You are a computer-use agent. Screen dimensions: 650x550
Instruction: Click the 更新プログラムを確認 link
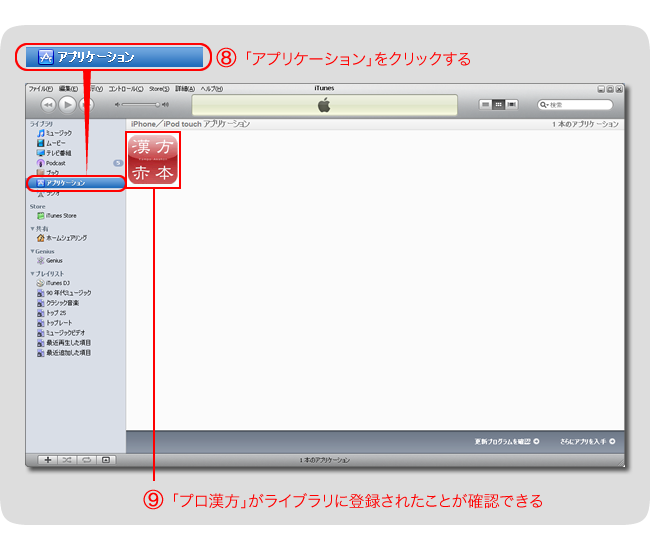tap(506, 440)
